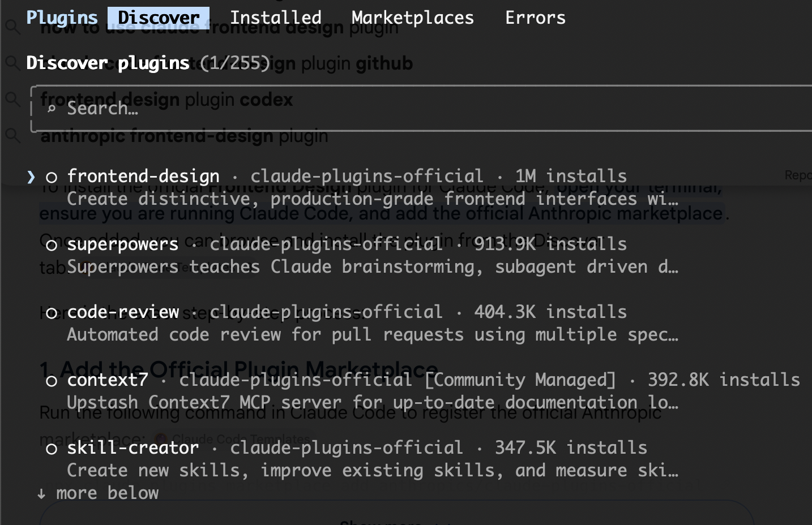The width and height of the screenshot is (812, 525).
Task: Open the Errors tab
Action: (536, 18)
